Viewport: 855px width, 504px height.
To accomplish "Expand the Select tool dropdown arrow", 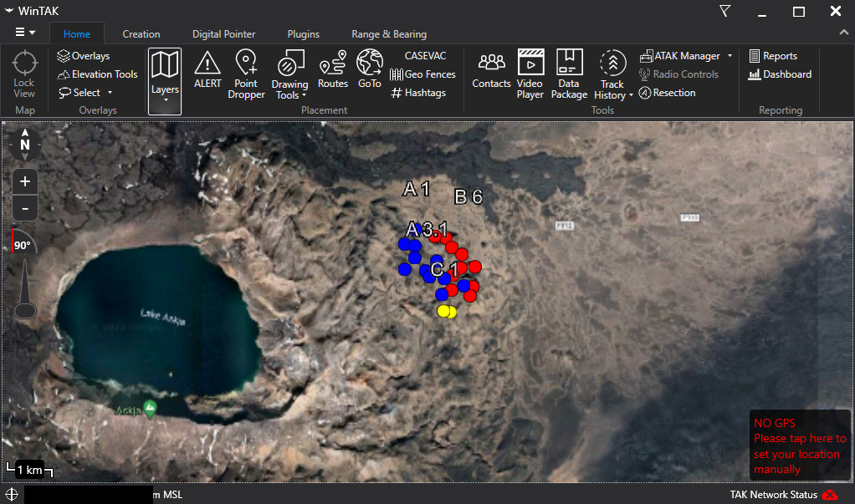I will (x=110, y=93).
